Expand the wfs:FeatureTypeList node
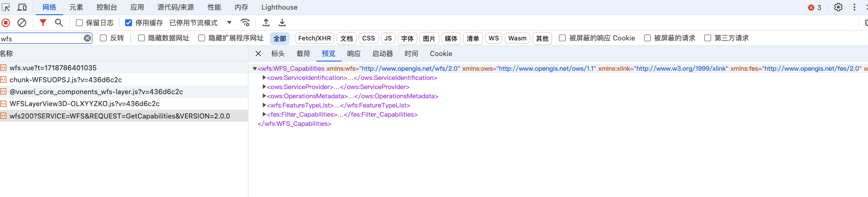This screenshot has width=868, height=197. click(x=264, y=105)
